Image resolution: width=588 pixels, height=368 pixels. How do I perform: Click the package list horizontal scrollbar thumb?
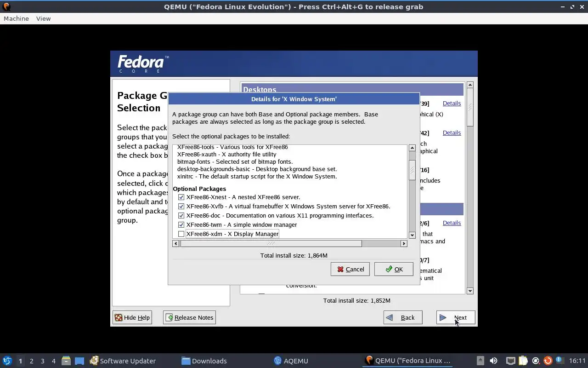pos(271,243)
